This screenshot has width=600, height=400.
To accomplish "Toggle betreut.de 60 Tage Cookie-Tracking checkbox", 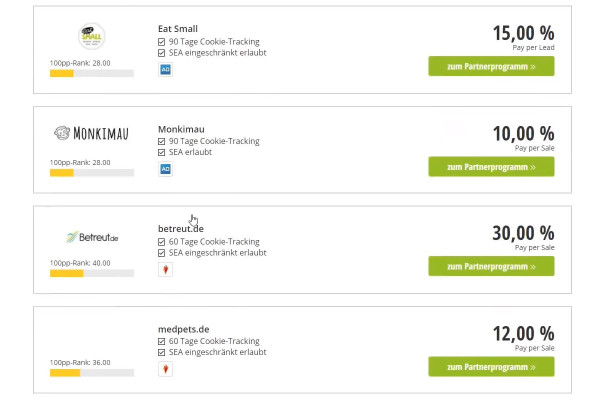I will [x=161, y=242].
